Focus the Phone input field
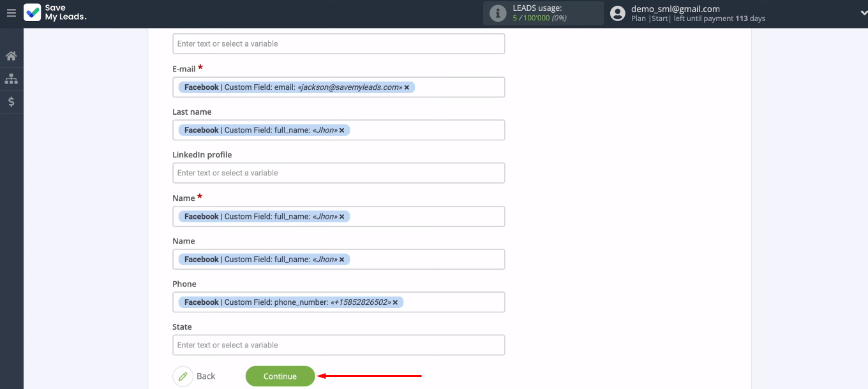Viewport: 868px width, 389px height. coord(339,302)
